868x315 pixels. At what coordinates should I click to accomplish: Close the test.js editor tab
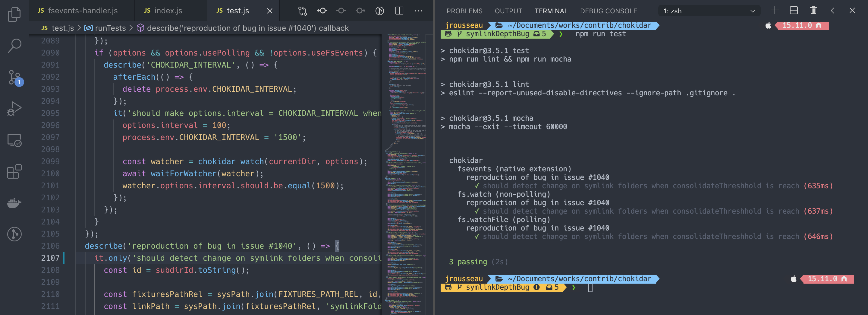[269, 11]
